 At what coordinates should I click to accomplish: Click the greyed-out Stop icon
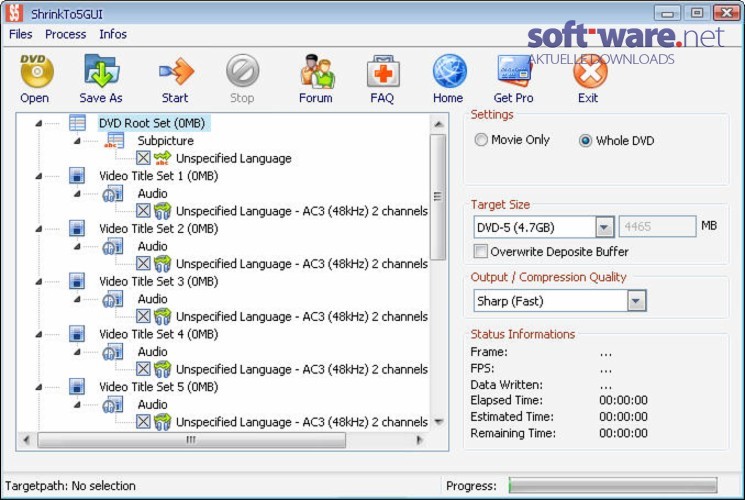(242, 71)
